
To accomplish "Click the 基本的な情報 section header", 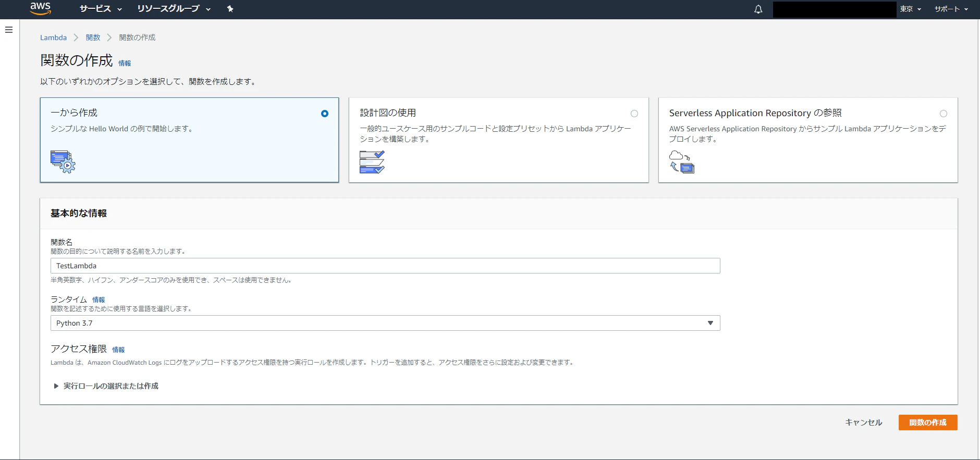I will (79, 213).
